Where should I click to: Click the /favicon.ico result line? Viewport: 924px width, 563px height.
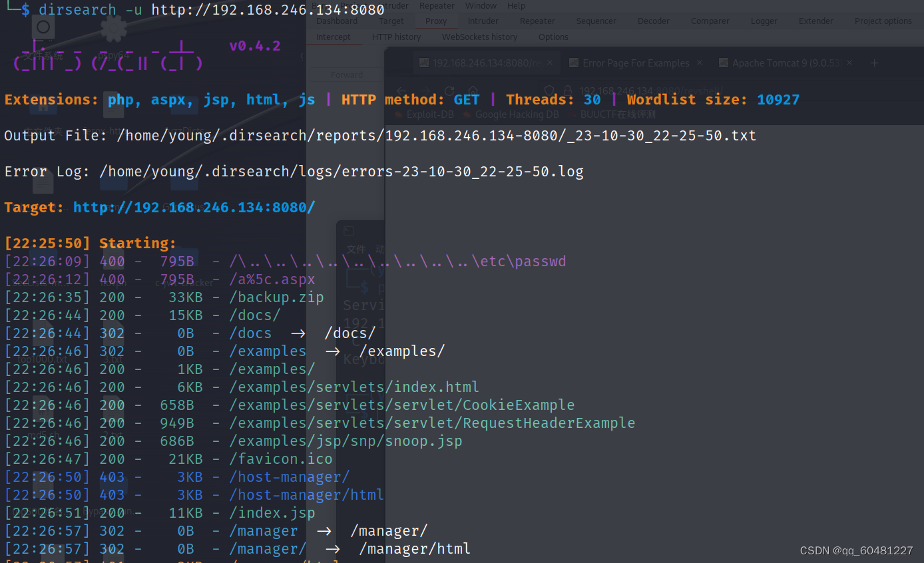[168, 459]
